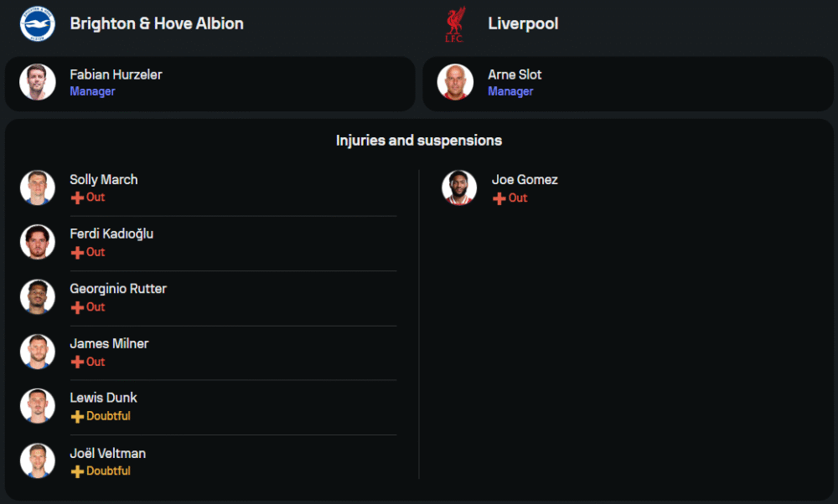Click Ferdi Kadıoğlu's player avatar
Screen dimensions: 838x504
37,242
